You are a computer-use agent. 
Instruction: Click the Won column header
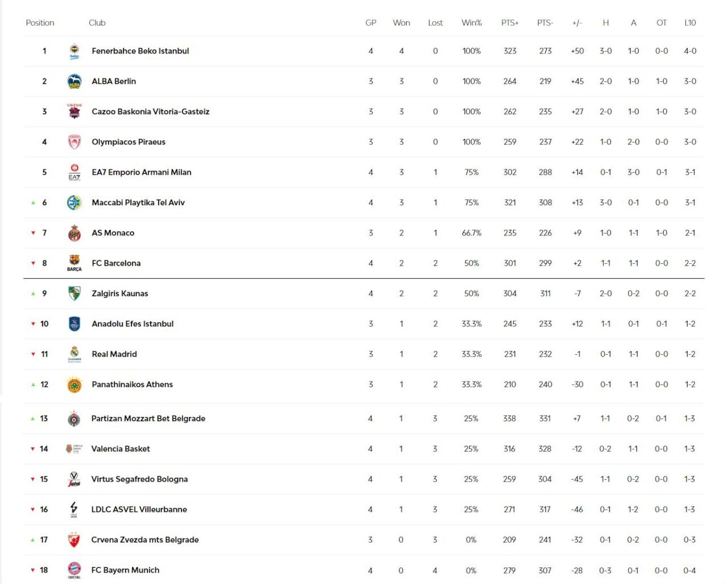pos(401,23)
